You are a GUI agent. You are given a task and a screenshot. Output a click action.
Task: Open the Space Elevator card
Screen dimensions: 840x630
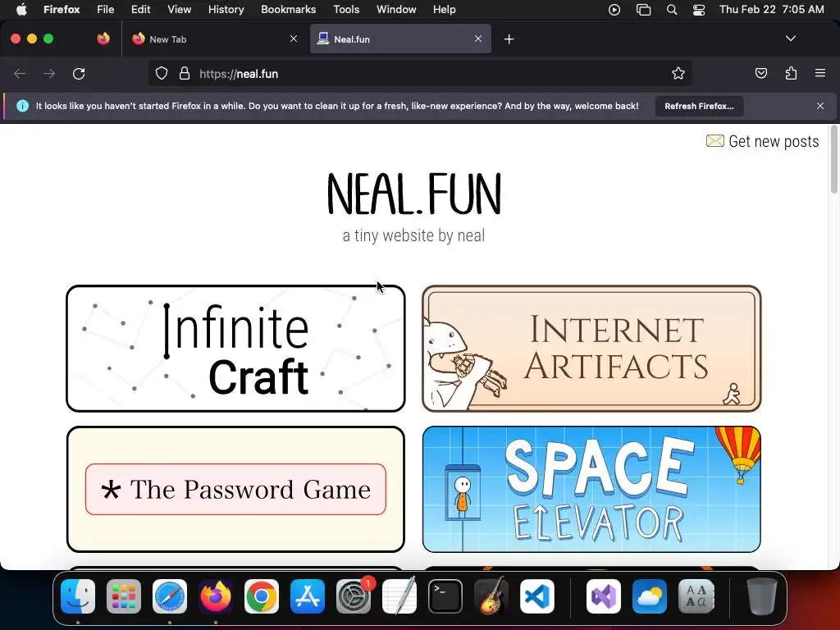[x=591, y=489]
